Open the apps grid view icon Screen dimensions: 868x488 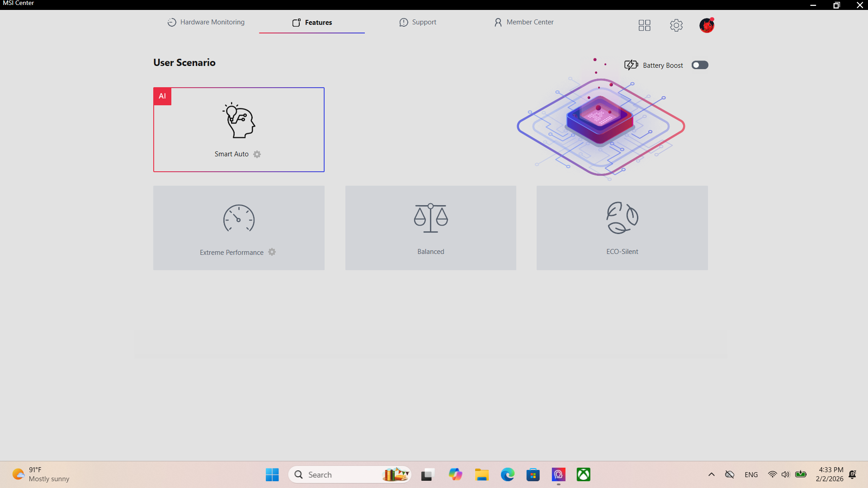644,25
